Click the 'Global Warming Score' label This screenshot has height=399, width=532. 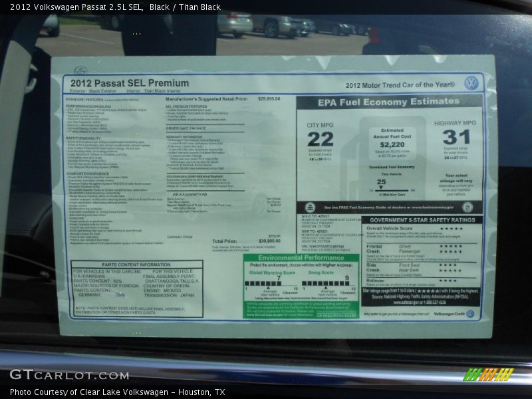[x=272, y=273]
